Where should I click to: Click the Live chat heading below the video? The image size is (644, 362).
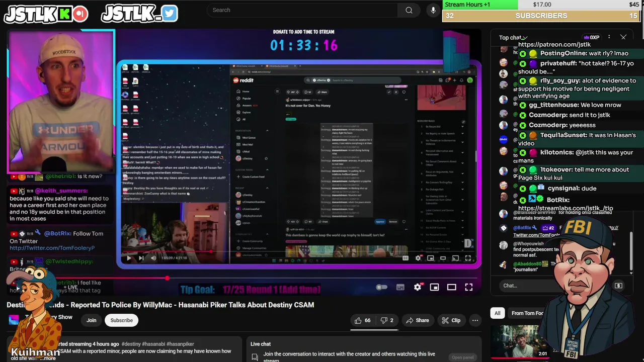pyautogui.click(x=261, y=344)
